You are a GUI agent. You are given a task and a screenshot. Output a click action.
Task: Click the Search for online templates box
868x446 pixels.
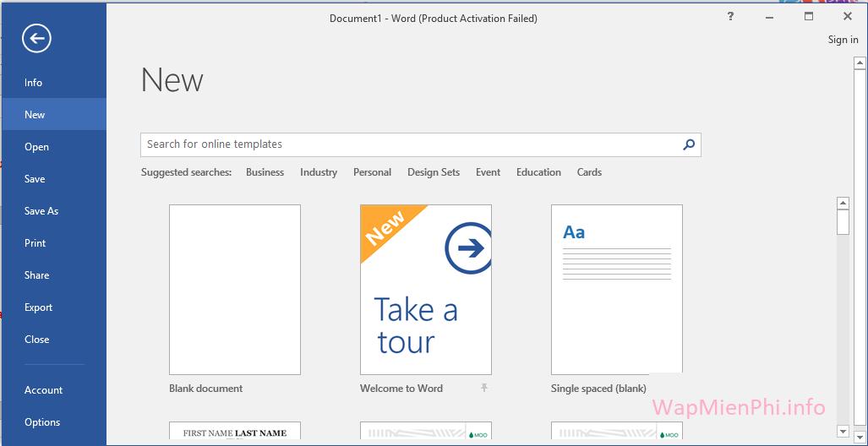tap(421, 144)
